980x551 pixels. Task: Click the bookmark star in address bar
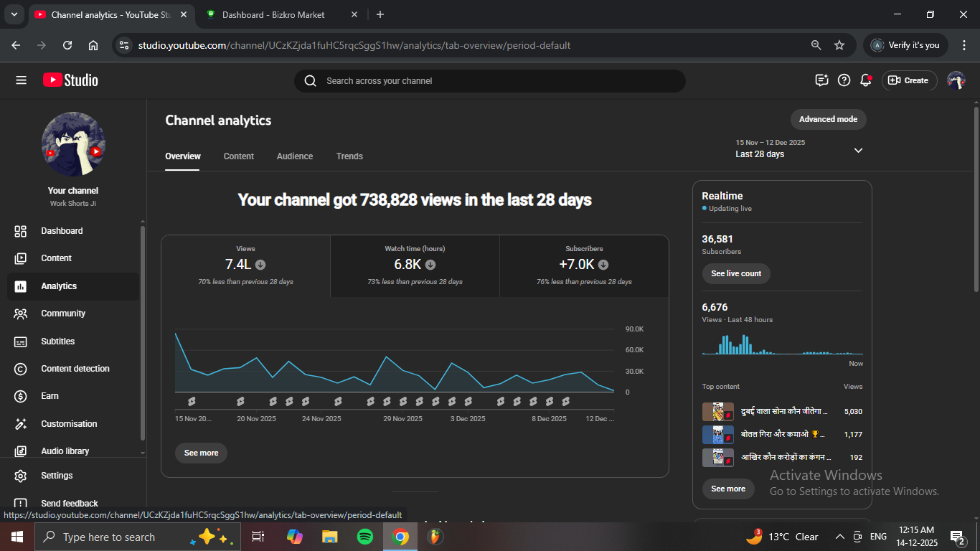(x=839, y=45)
